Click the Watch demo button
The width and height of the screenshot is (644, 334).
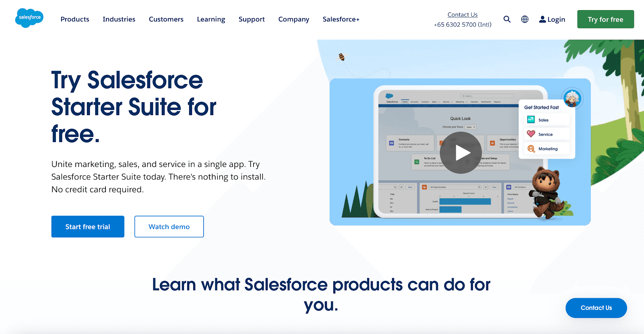[x=169, y=227]
